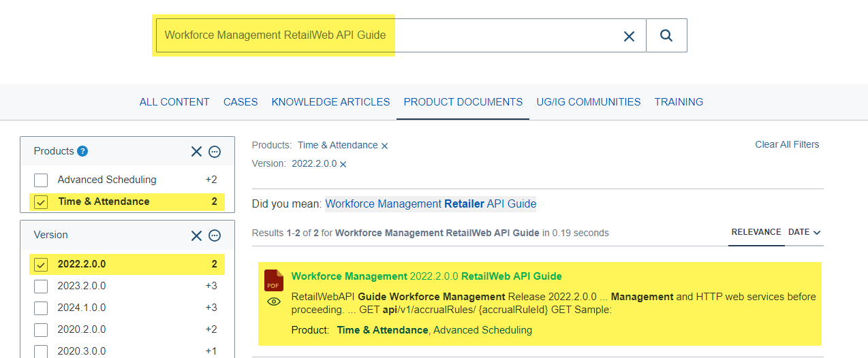Click the Clear All Filters link
The image size is (868, 358).
pyautogui.click(x=787, y=144)
